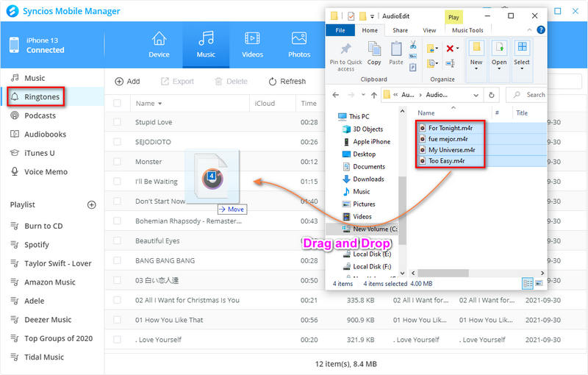Screen dimensions: 588x375
Task: Open the Top Groups of 2020 playlist
Action: [58, 338]
